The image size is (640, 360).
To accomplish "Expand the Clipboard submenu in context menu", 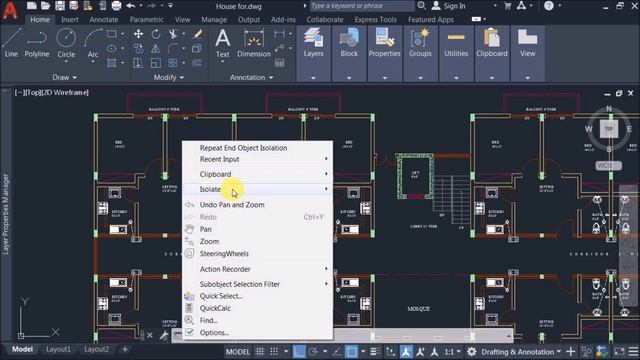I will (258, 174).
